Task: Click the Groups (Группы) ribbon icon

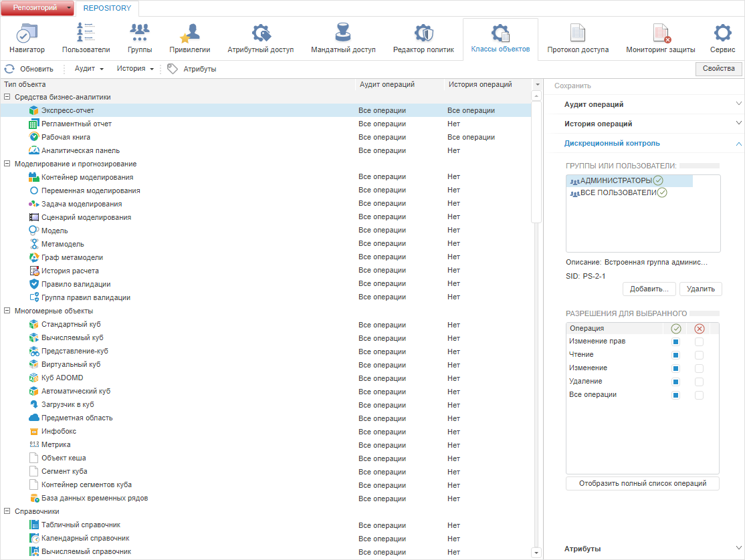Action: (140, 33)
